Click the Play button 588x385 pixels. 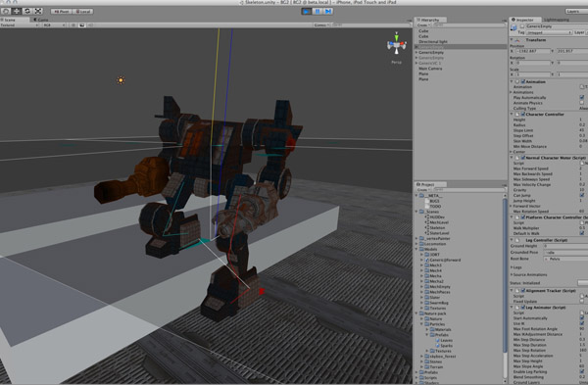click(x=307, y=11)
